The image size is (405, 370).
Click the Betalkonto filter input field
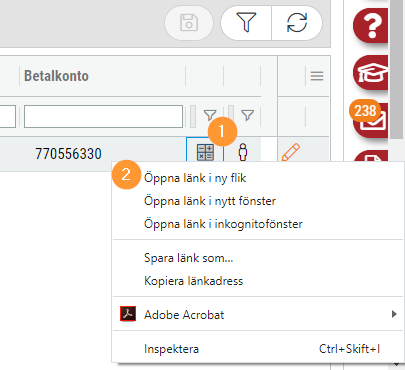[x=103, y=116]
